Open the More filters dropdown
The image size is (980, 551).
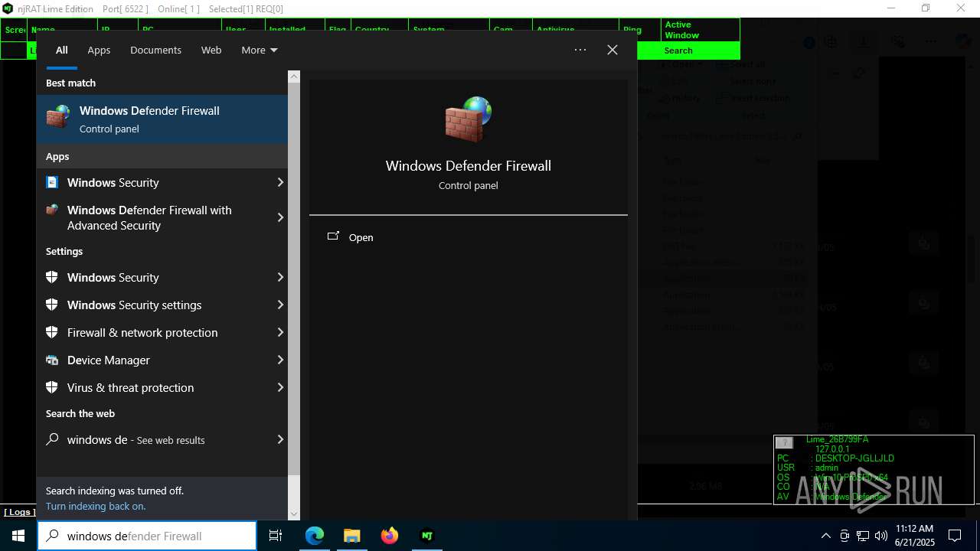260,50
